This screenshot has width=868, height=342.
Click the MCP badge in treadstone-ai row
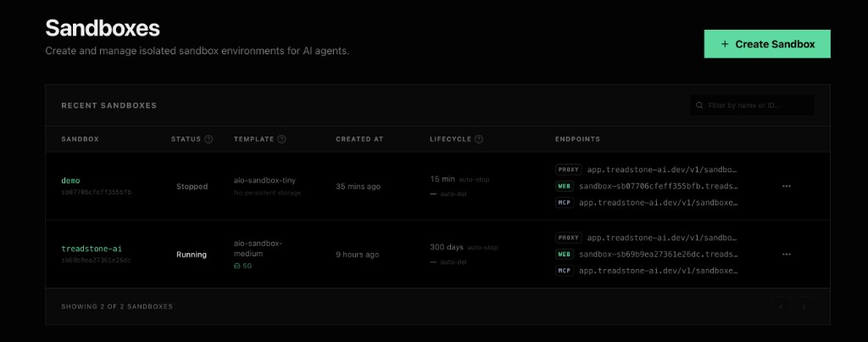point(565,271)
